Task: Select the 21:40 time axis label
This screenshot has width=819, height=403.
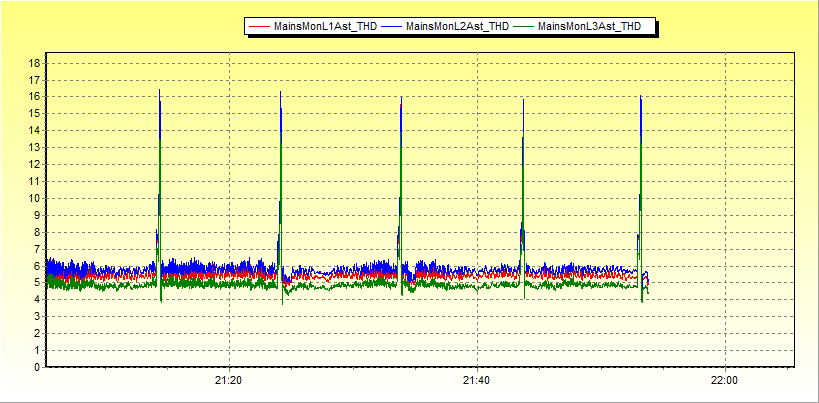Action: tap(477, 381)
